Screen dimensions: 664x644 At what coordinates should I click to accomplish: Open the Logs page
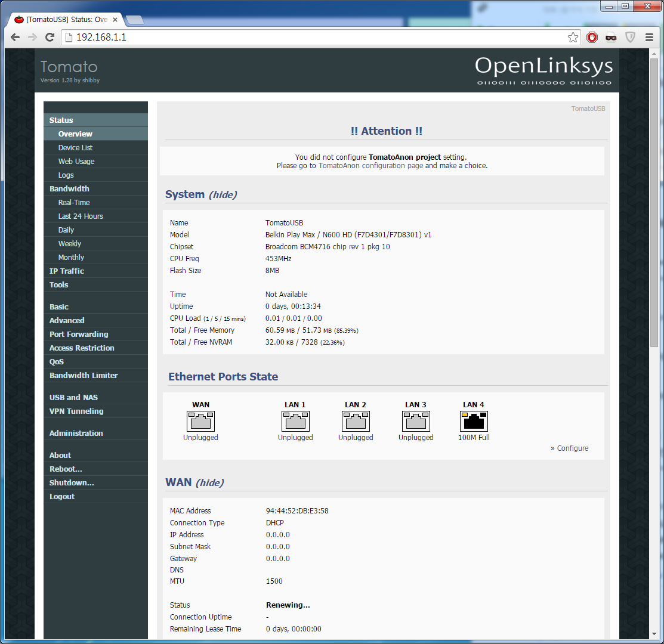click(x=95, y=175)
